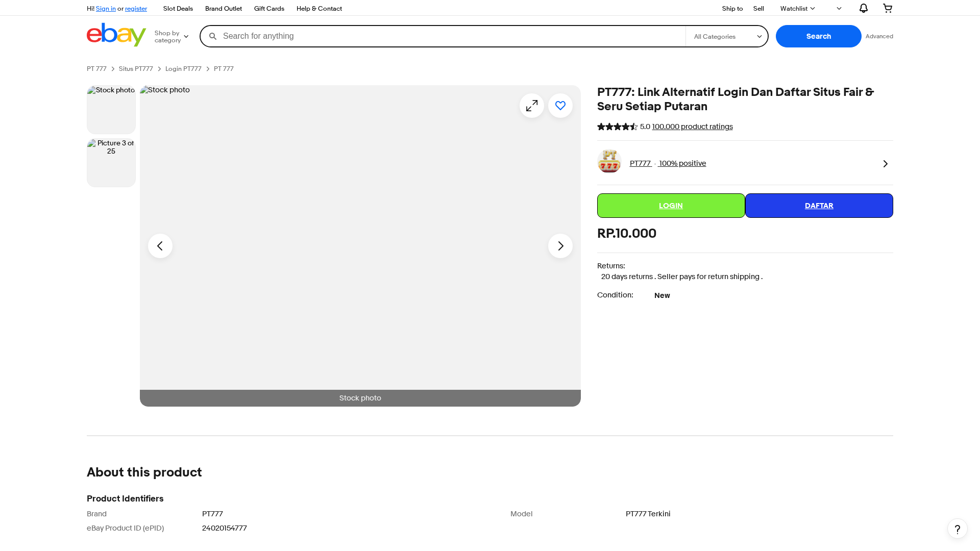Open Gift Cards in top navigation
This screenshot has width=980, height=551.
269,9
